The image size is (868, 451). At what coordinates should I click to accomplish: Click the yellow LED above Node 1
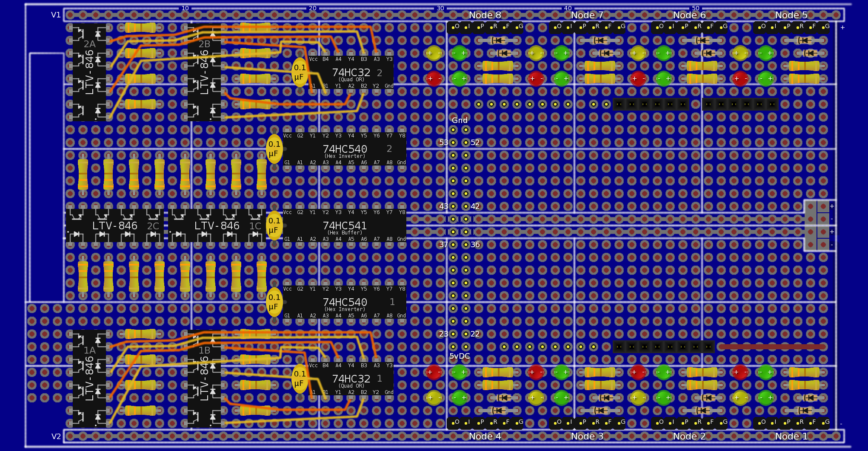740,398
